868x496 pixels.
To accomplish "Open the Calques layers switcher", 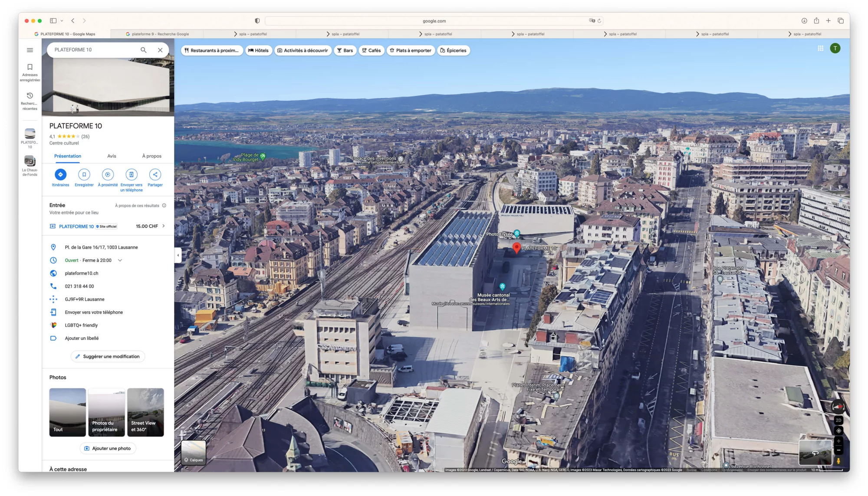I will click(x=194, y=452).
